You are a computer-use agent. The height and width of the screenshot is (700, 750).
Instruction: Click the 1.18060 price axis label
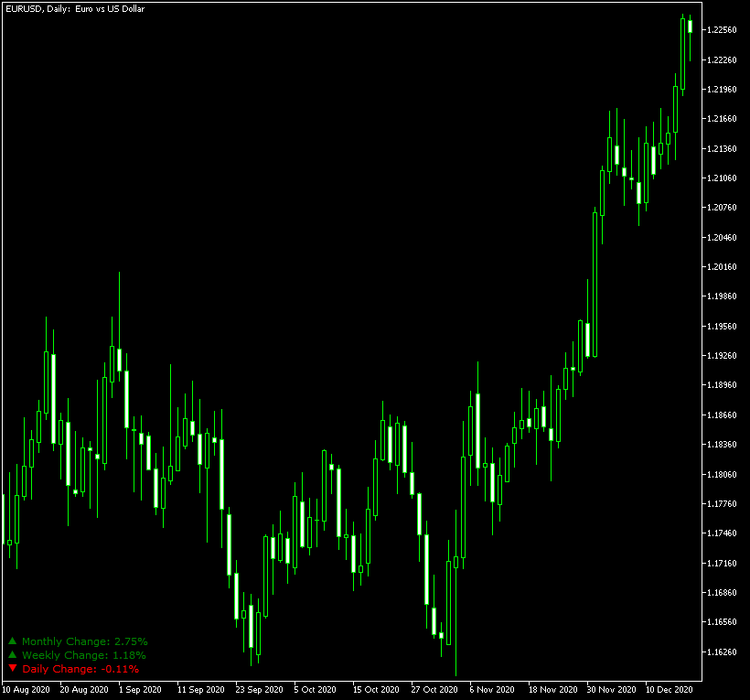coord(722,475)
